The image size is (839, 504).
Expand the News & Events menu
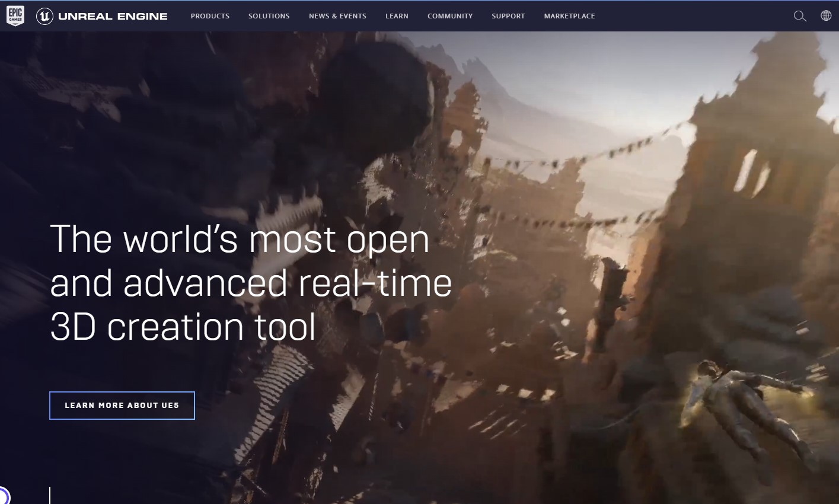coord(337,16)
